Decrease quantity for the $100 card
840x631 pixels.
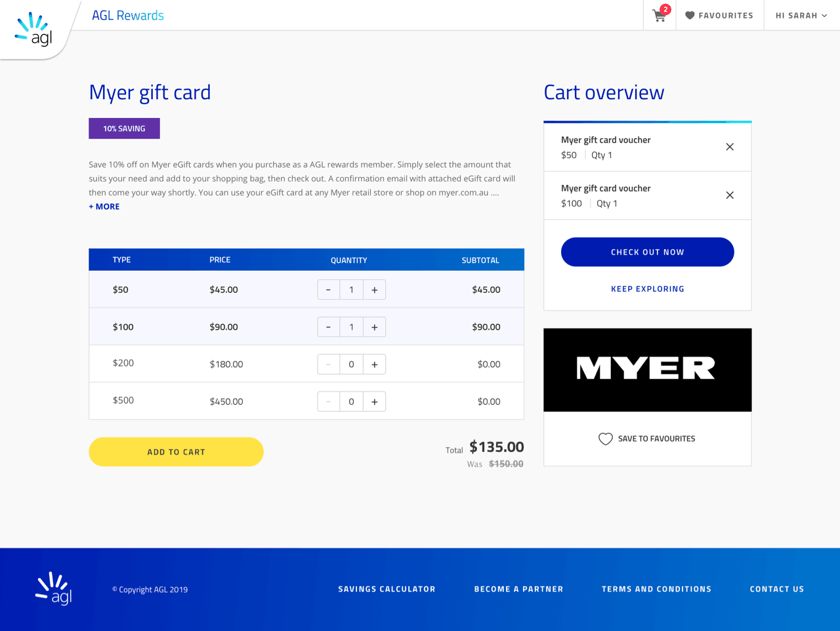pos(328,327)
